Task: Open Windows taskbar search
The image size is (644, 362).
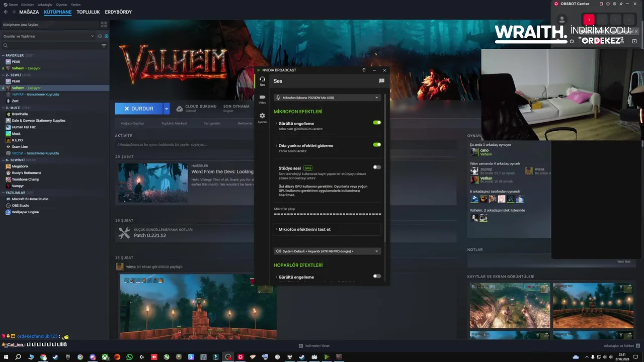Action: pyautogui.click(x=18, y=357)
